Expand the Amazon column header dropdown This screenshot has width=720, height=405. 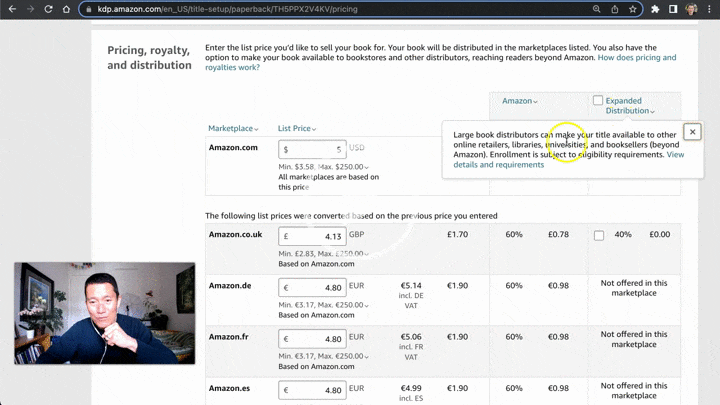[x=520, y=101]
